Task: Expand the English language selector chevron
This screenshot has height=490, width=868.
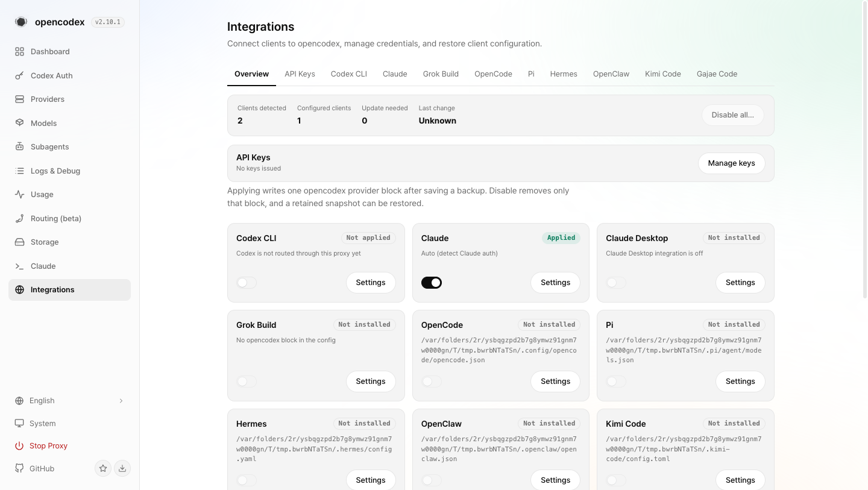Action: point(121,401)
